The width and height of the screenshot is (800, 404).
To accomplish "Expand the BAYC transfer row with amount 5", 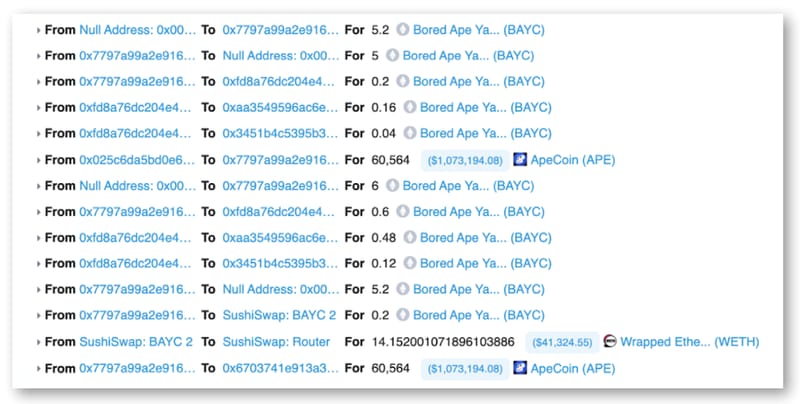I will click(38, 56).
